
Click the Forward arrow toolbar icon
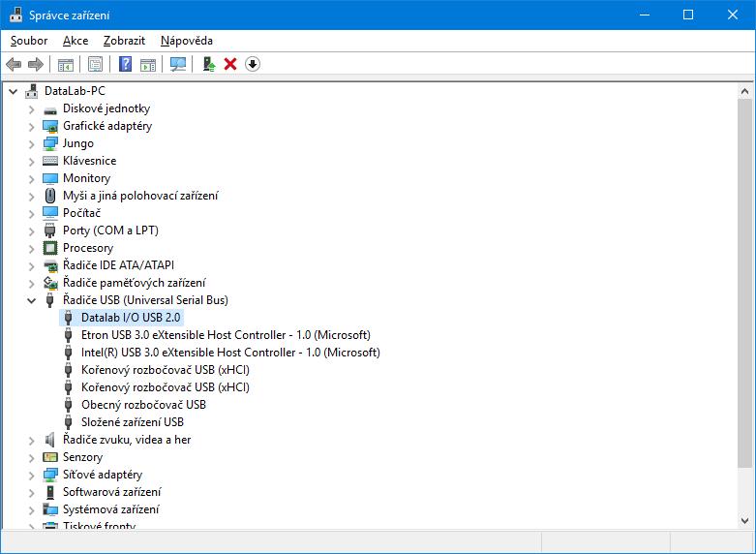[36, 64]
